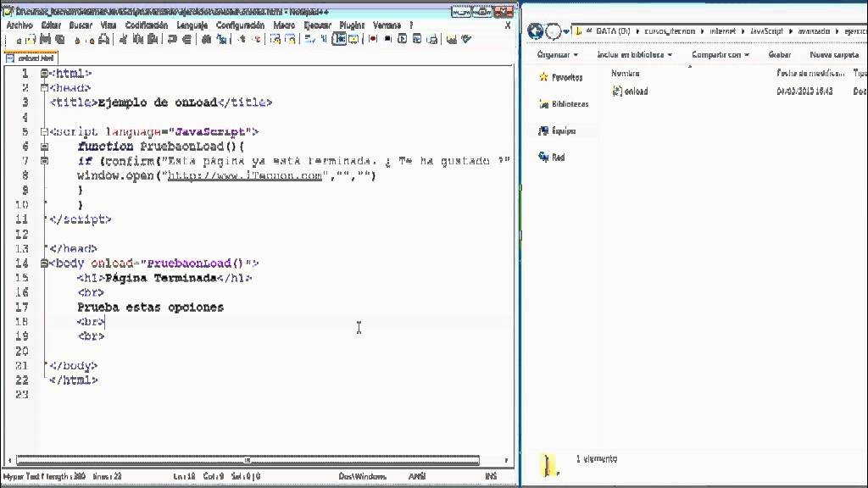Image resolution: width=868 pixels, height=488 pixels.
Task: Click Dos\Windows in the status bar
Action: pyautogui.click(x=363, y=476)
